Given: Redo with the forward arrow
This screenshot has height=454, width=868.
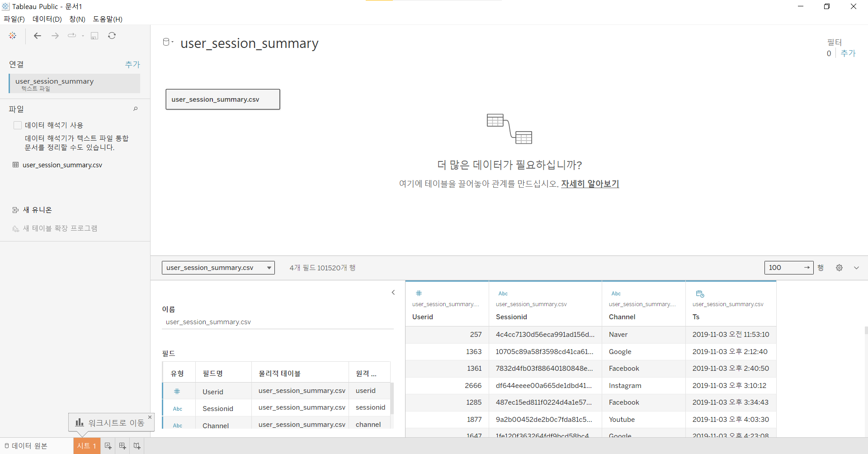Looking at the screenshot, I should [x=55, y=35].
